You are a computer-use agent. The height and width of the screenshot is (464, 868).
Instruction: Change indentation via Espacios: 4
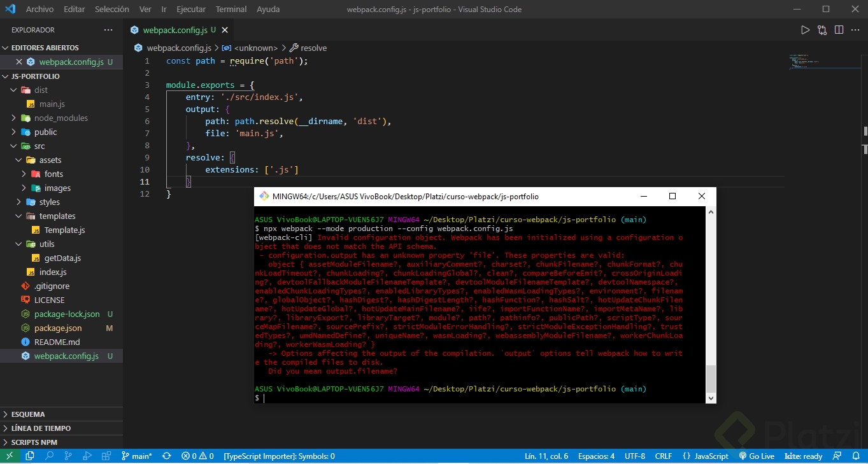tap(596, 456)
